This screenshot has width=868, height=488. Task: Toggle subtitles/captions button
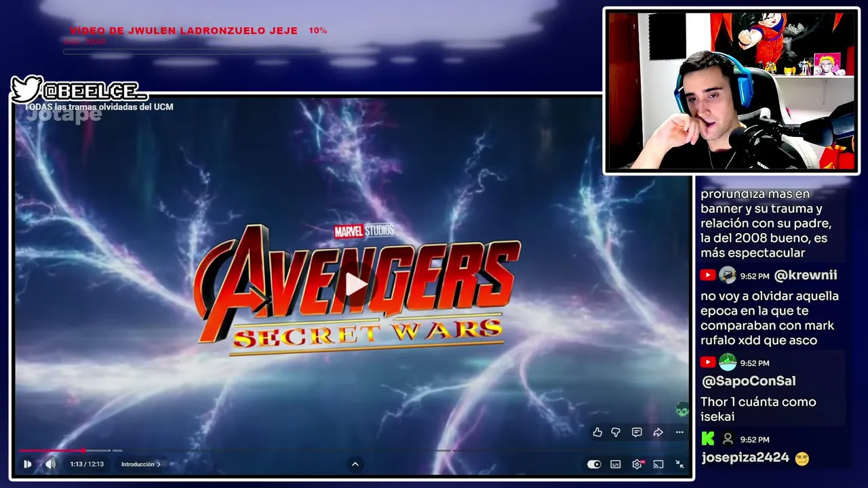616,464
